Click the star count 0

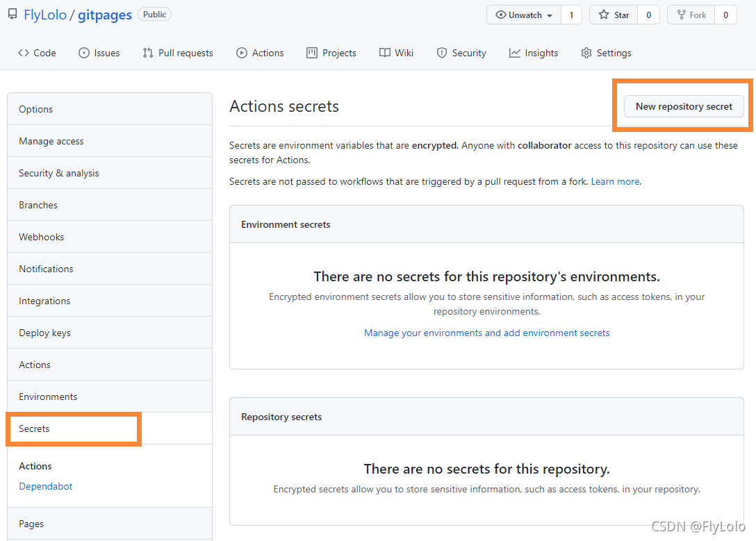point(648,15)
